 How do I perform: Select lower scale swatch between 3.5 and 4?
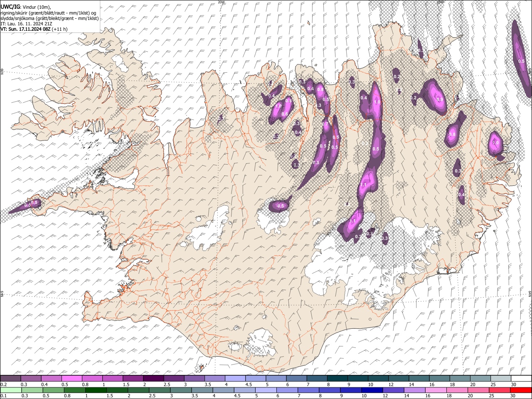click(202, 390)
